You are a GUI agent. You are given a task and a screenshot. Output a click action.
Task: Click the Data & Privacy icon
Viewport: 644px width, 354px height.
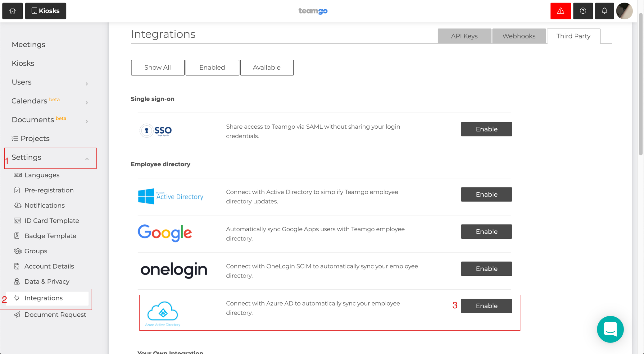16,281
